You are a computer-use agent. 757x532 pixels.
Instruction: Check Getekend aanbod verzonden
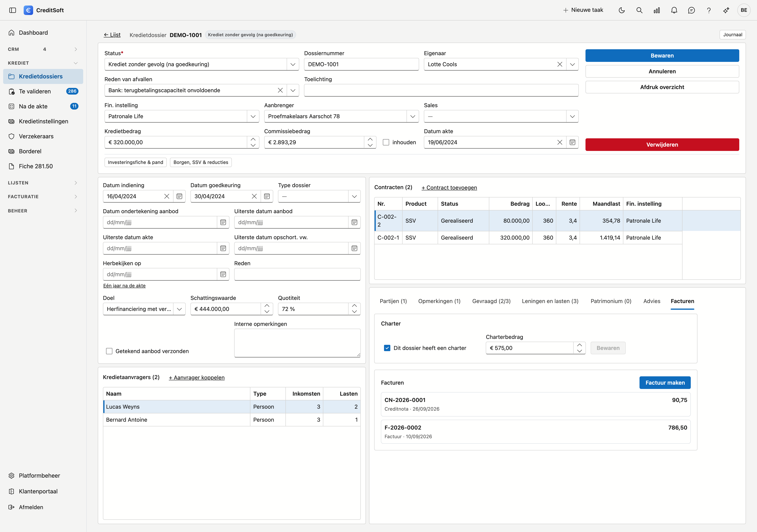coord(109,351)
